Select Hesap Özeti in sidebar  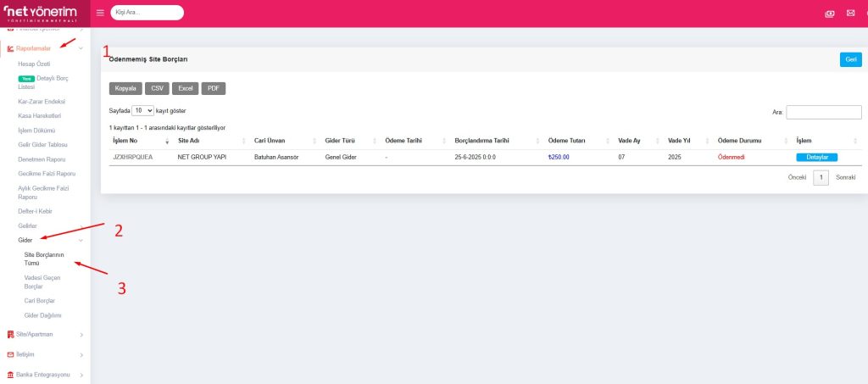coord(36,64)
